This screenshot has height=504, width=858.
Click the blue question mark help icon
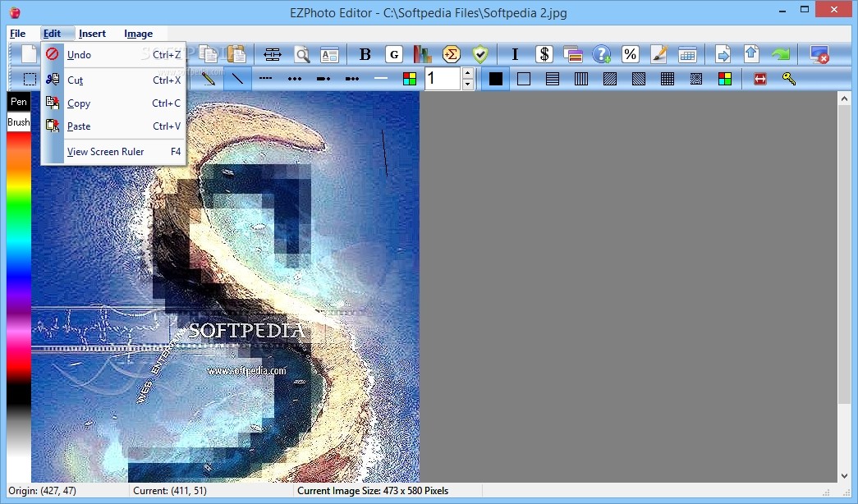tap(601, 54)
